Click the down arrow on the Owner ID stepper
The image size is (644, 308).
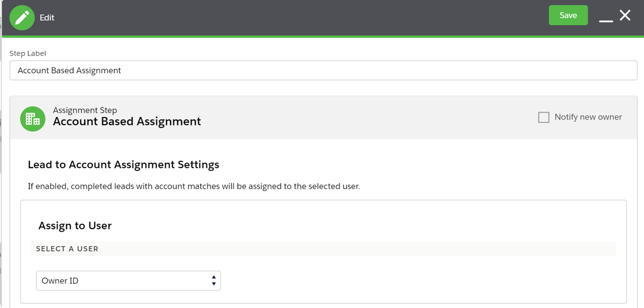pos(213,284)
